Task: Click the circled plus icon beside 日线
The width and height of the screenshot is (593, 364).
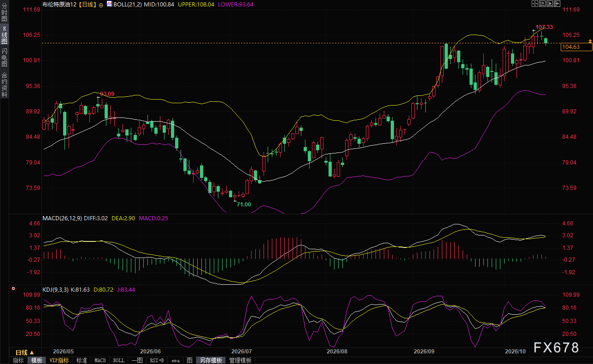Action: tap(101, 4)
